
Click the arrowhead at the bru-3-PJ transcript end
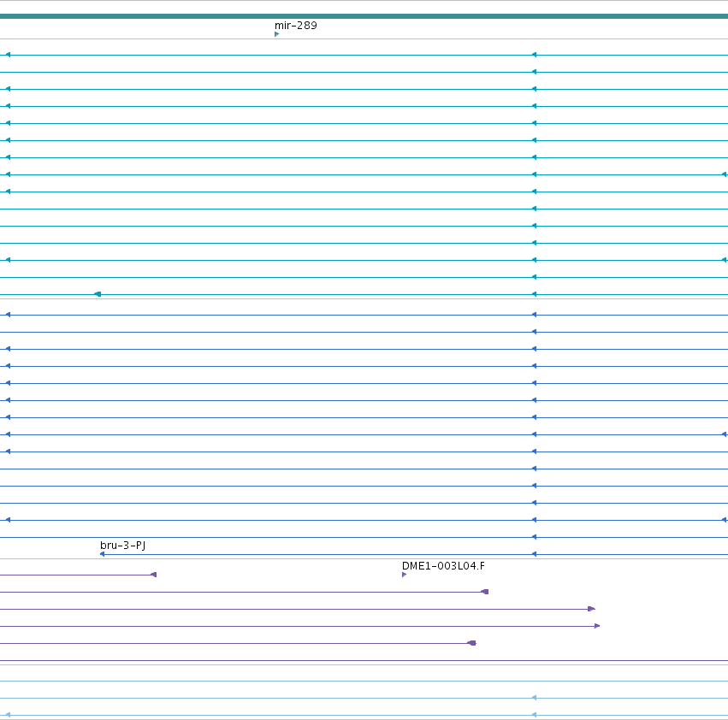[102, 554]
